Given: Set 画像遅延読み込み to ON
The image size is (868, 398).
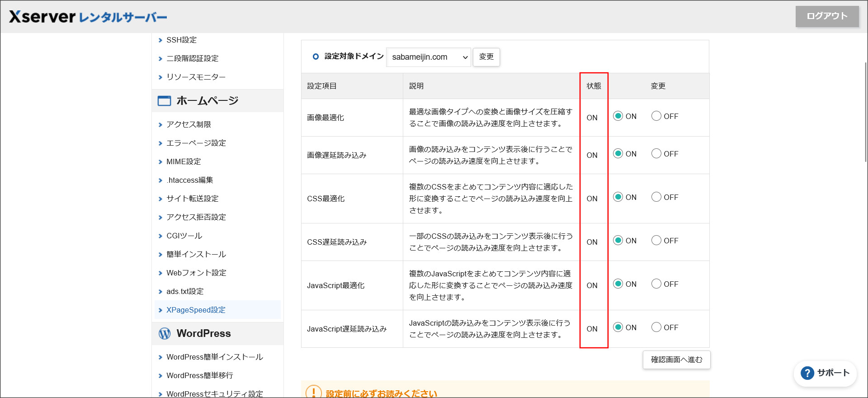Looking at the screenshot, I should coord(618,154).
